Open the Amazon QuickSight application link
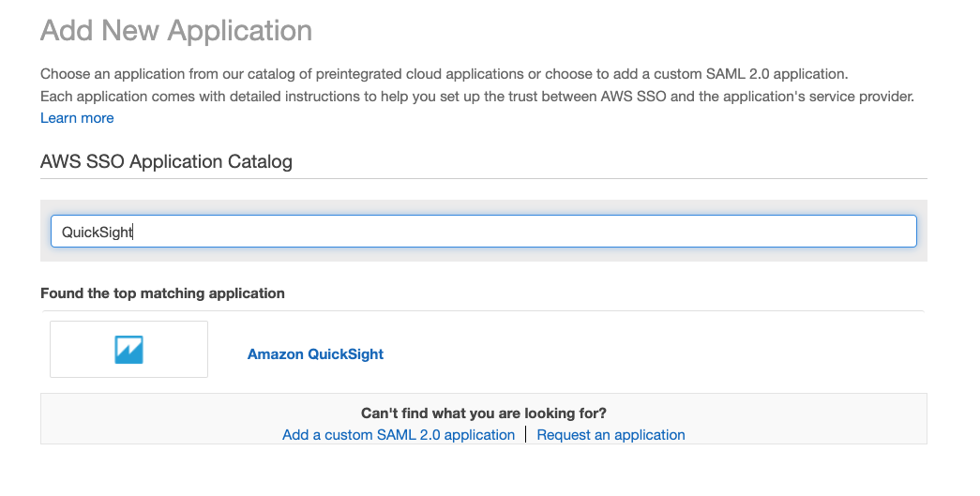This screenshot has height=496, width=980. pos(315,354)
